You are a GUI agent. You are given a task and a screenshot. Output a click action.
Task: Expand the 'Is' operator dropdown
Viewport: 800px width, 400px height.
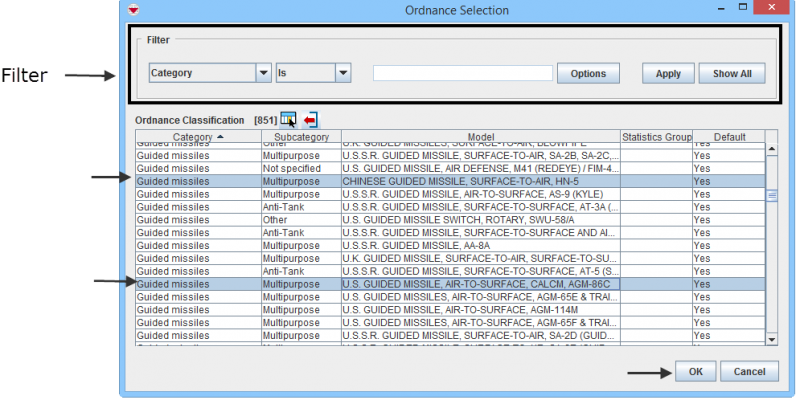pos(343,73)
